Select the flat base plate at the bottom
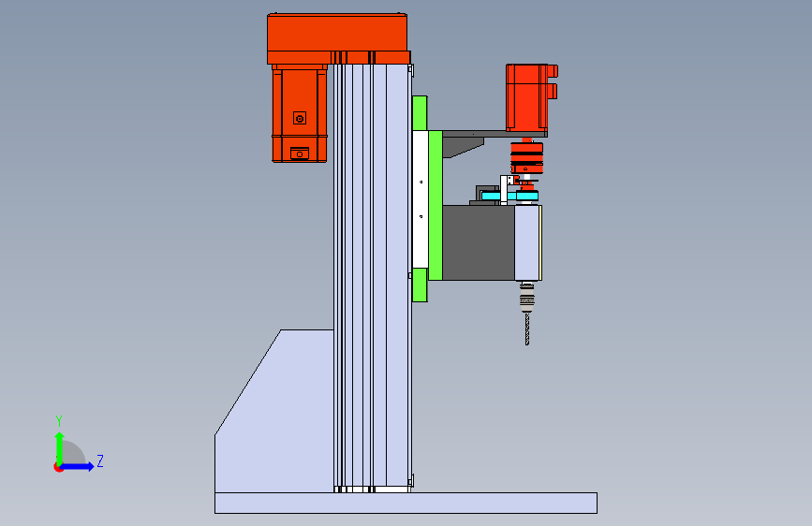This screenshot has width=812, height=526. click(x=406, y=503)
